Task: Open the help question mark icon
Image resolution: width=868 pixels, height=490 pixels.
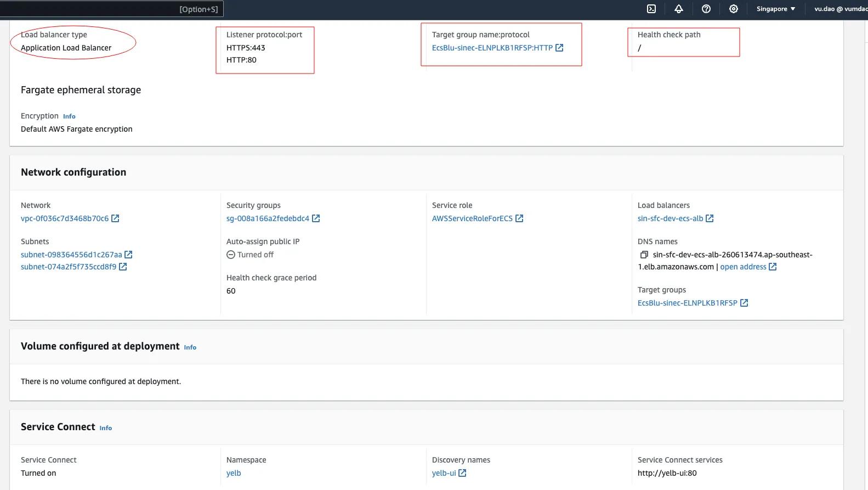Action: (706, 9)
